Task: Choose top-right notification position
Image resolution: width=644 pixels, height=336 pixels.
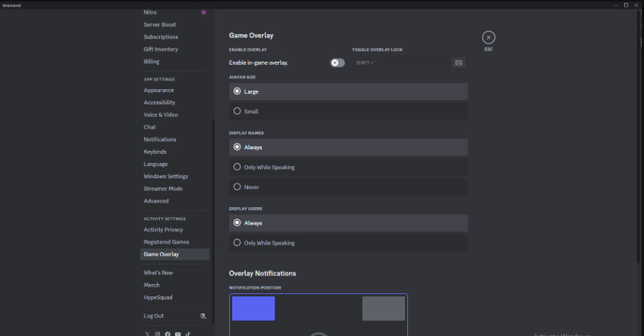Action: 384,309
